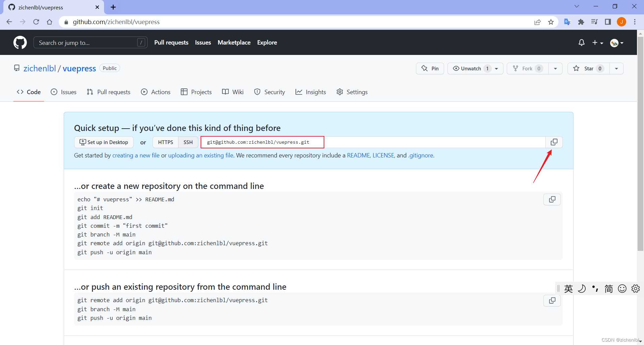The image size is (644, 345).
Task: Expand the Star lists dropdown arrow
Action: (x=616, y=68)
